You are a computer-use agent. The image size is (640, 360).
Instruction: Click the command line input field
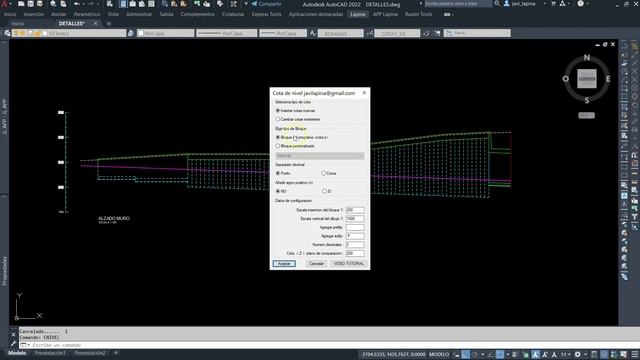(327, 345)
